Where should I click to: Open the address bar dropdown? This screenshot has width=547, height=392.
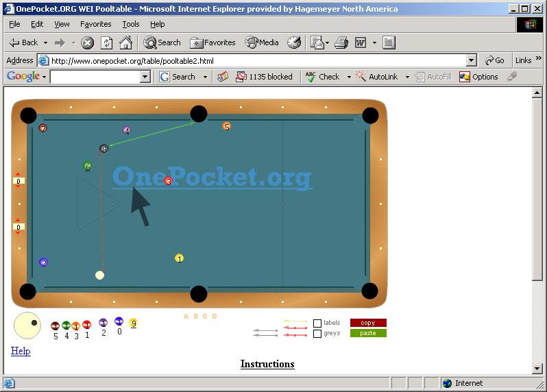coord(472,60)
